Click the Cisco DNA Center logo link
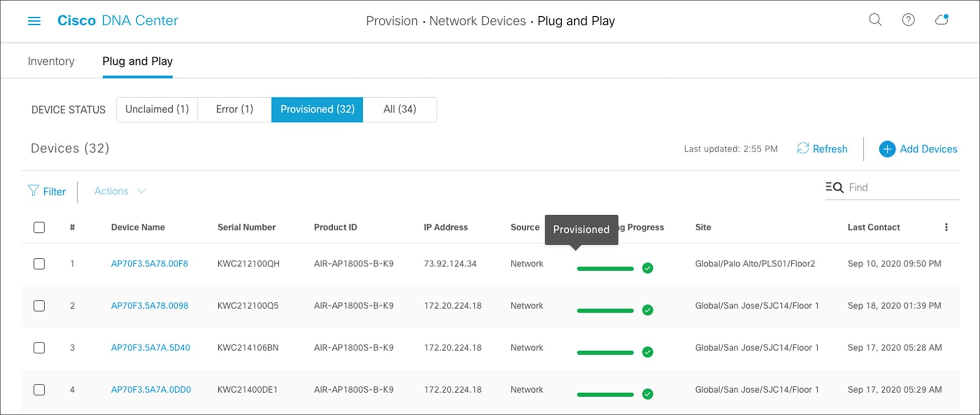 (117, 21)
